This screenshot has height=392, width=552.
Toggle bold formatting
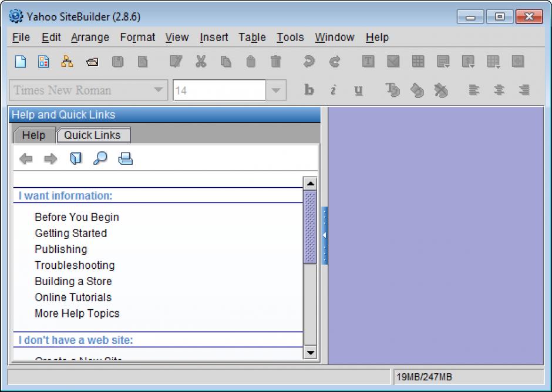tap(309, 90)
